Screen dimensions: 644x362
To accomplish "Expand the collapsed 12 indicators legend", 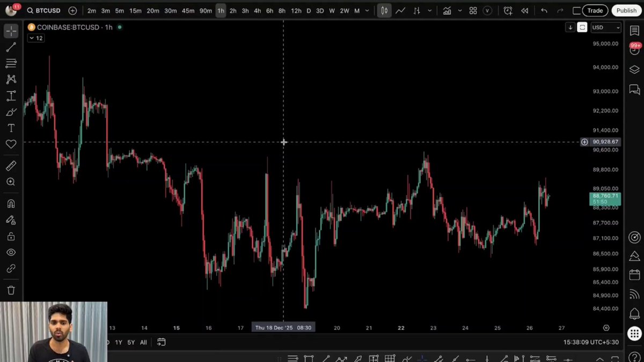I will [36, 38].
